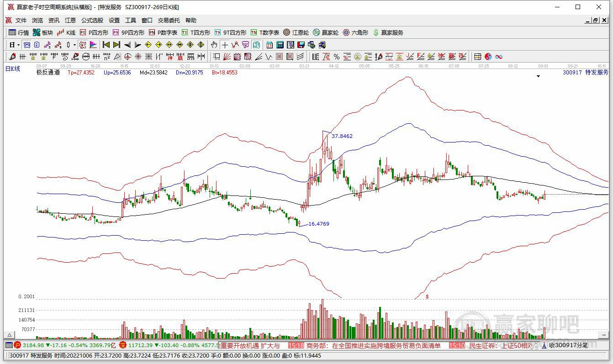
Task: Select the percent sign tool
Action: [x=337, y=57]
